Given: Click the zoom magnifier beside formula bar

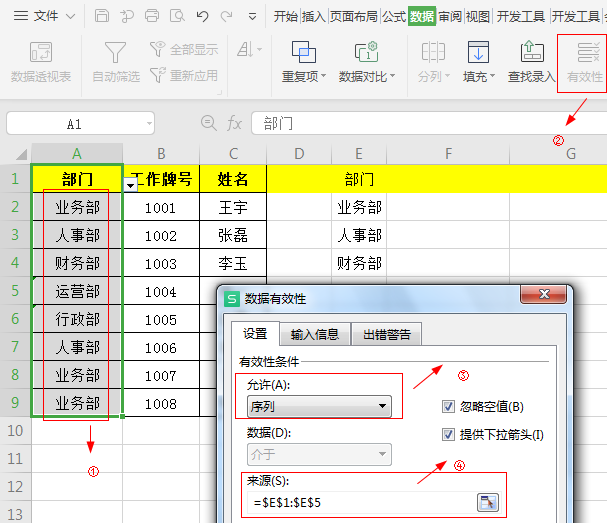Looking at the screenshot, I should [x=209, y=123].
